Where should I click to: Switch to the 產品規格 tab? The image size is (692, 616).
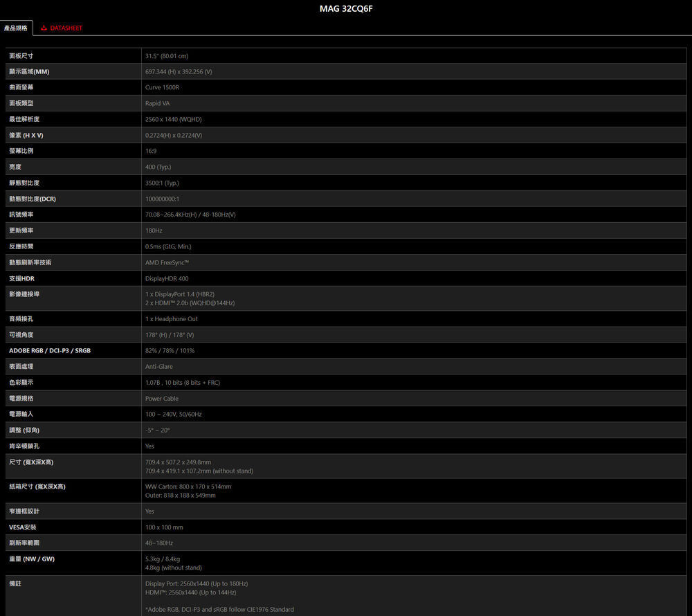point(16,28)
